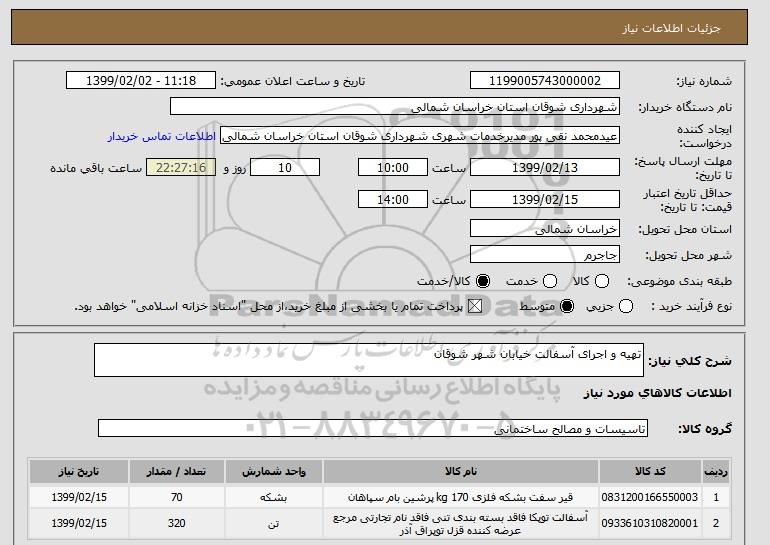Screen dimensions: 770x545
Task: Click product code 0831200166550003
Action: 650,497
